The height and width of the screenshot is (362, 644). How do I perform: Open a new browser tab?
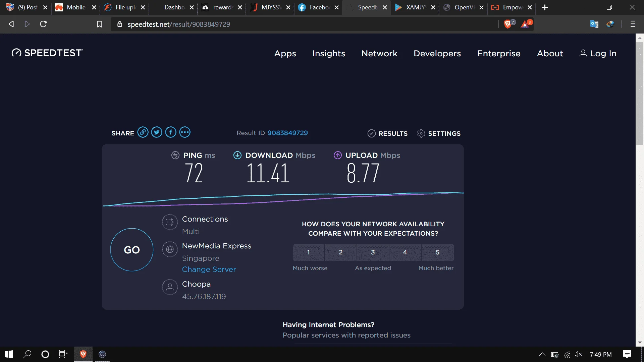(545, 7)
